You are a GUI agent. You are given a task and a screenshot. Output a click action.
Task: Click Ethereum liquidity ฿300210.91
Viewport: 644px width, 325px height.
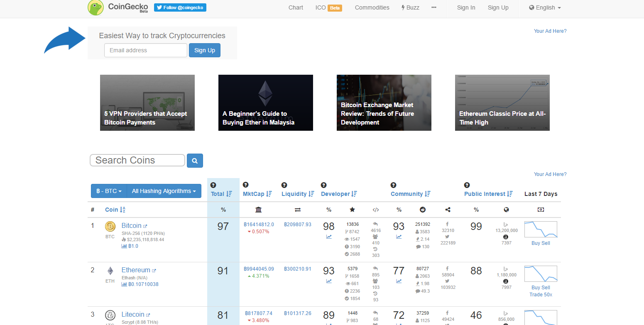click(x=298, y=269)
